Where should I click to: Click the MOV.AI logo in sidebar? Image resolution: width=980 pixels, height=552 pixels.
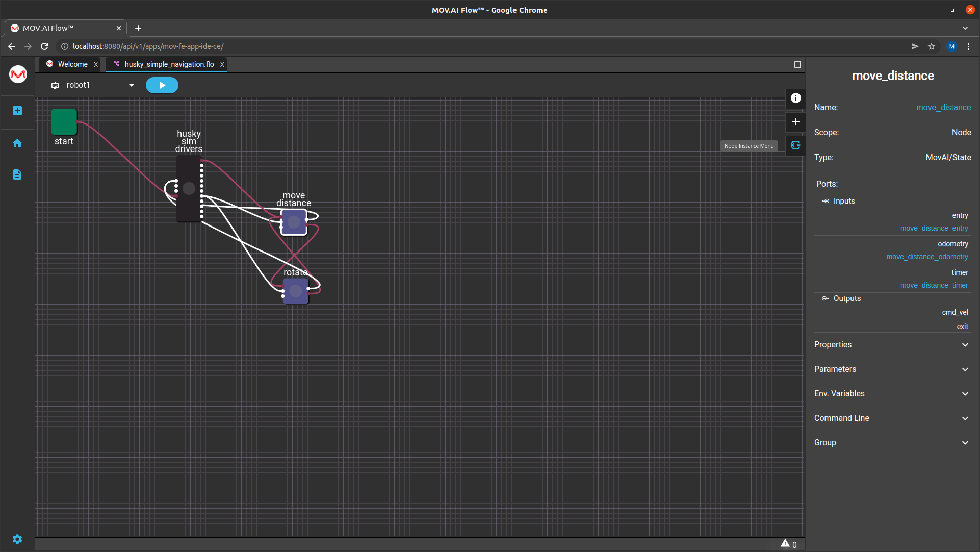(18, 74)
